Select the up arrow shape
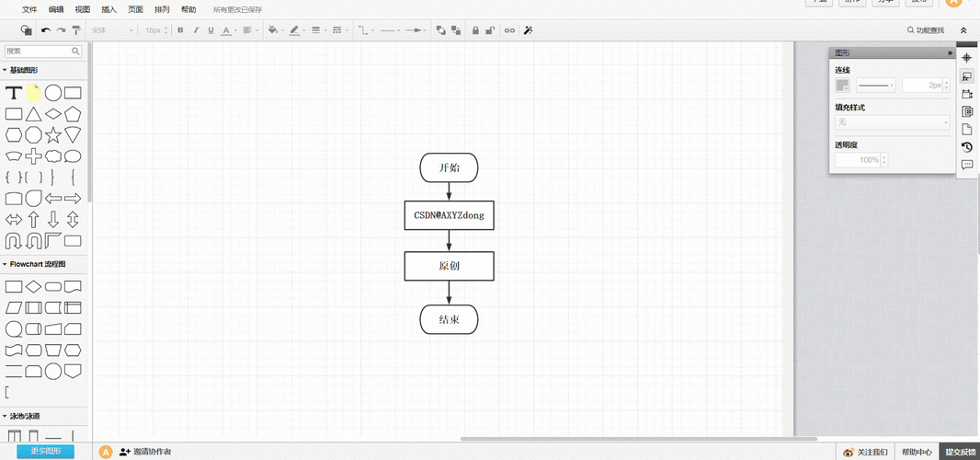Image resolution: width=980 pixels, height=460 pixels. coord(33,219)
